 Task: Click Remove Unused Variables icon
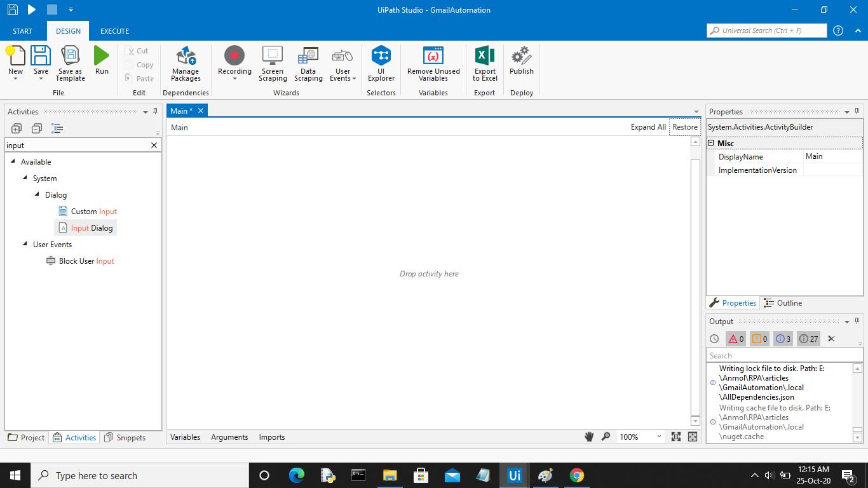pos(433,64)
